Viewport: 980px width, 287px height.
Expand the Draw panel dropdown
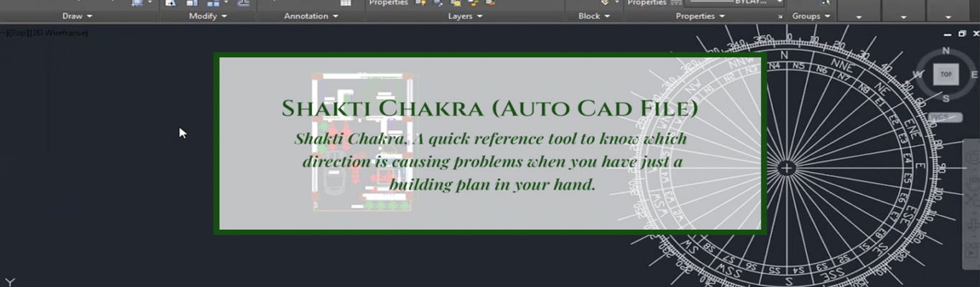[77, 16]
